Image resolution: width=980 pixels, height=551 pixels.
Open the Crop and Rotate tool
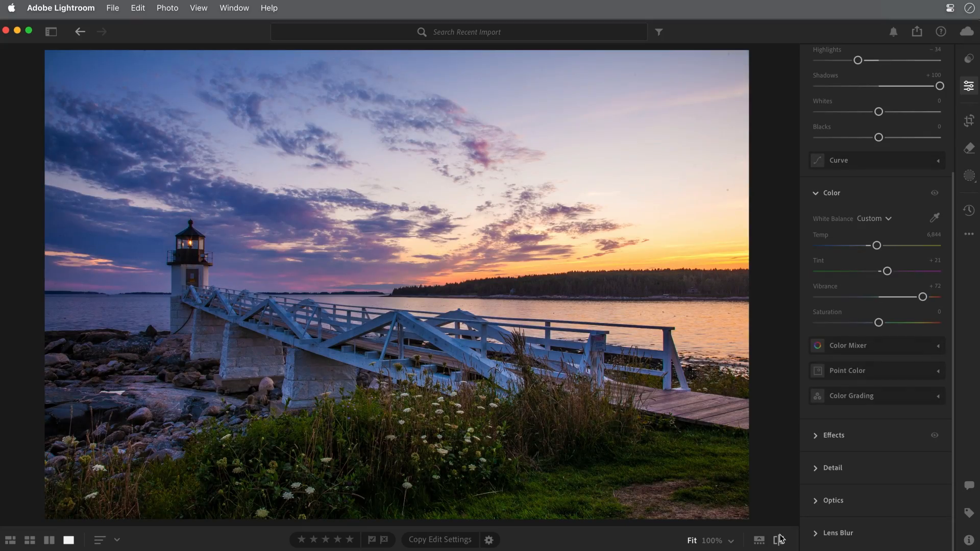pos(969,121)
